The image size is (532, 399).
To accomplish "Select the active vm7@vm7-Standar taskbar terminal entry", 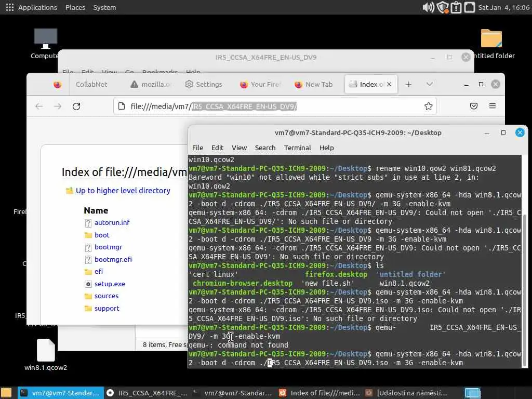I will (x=61, y=393).
